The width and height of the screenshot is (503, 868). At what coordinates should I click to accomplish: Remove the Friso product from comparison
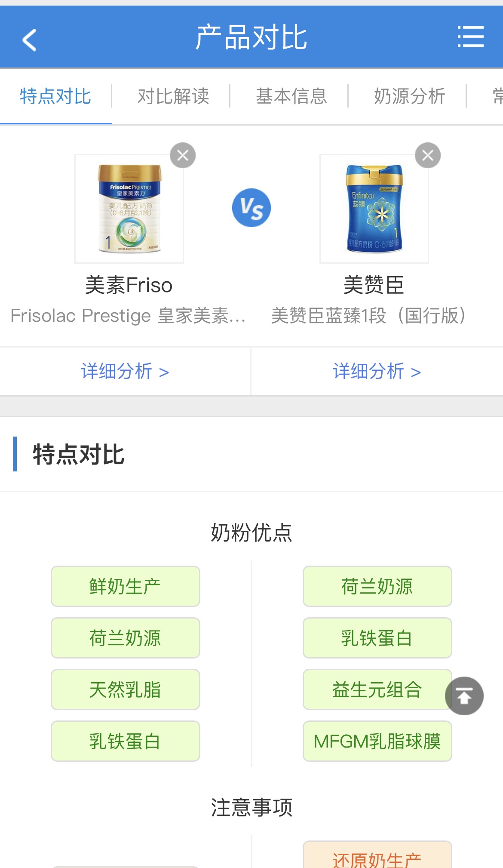(x=183, y=155)
